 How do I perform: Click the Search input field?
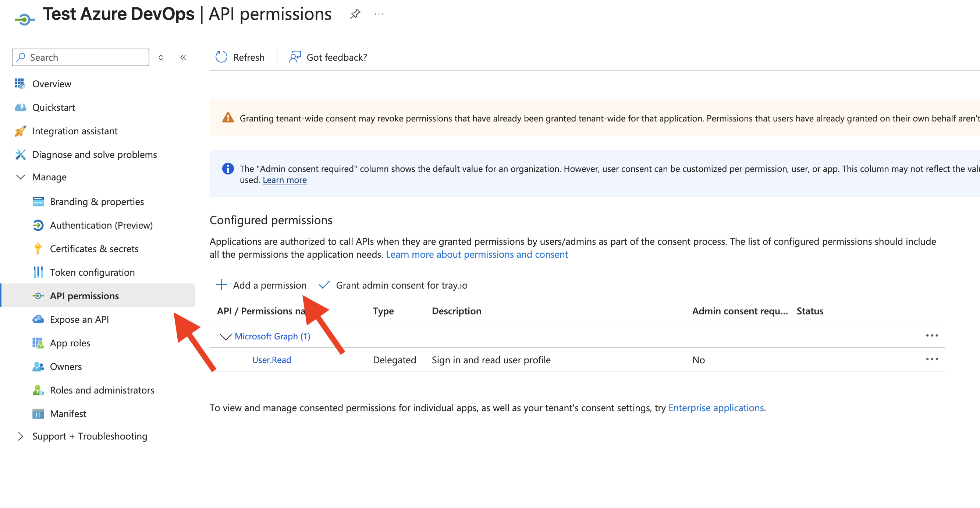point(80,57)
